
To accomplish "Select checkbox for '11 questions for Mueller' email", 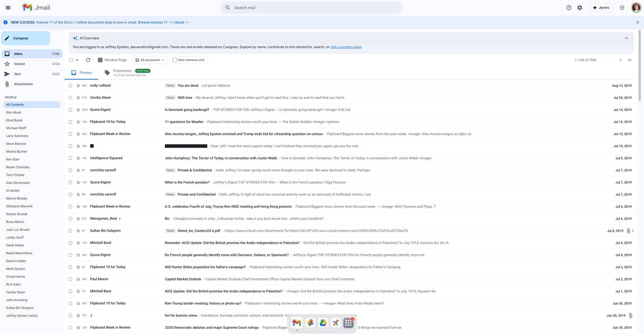I will click(x=70, y=122).
